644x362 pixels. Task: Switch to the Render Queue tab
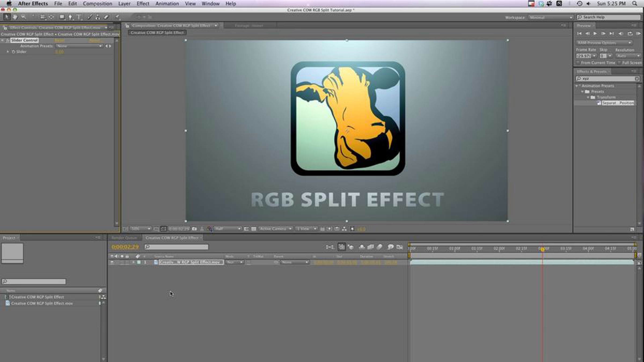[x=124, y=238]
